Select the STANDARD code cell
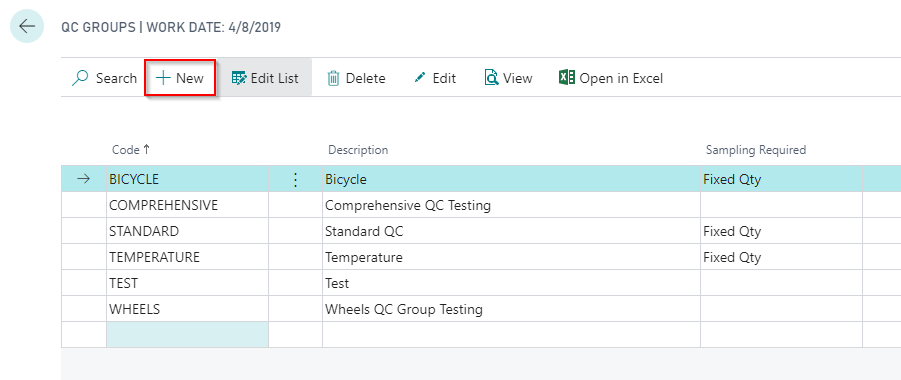This screenshot has height=380, width=901. [x=187, y=231]
